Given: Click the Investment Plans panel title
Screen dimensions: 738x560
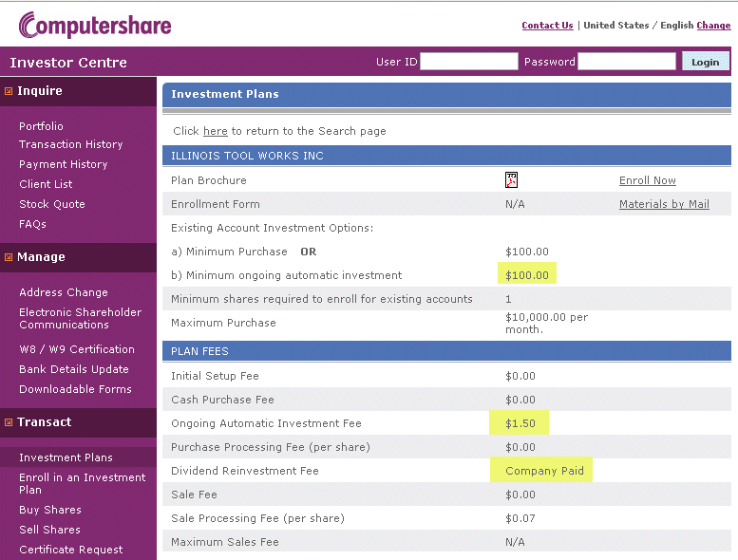Looking at the screenshot, I should (x=224, y=94).
